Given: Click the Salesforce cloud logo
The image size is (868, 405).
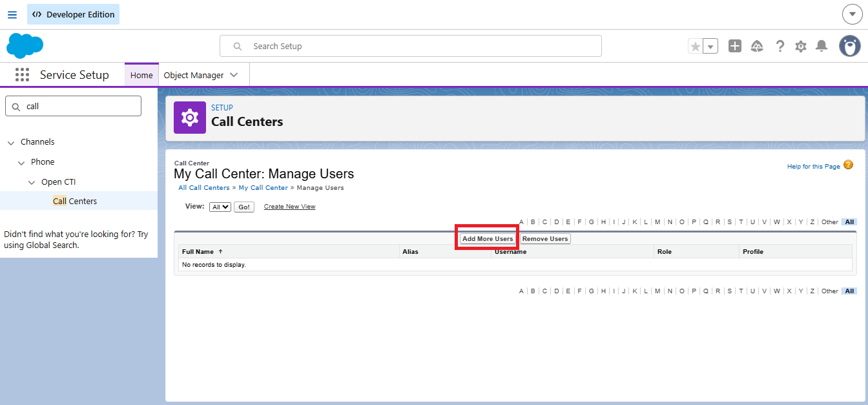Looking at the screenshot, I should 25,46.
